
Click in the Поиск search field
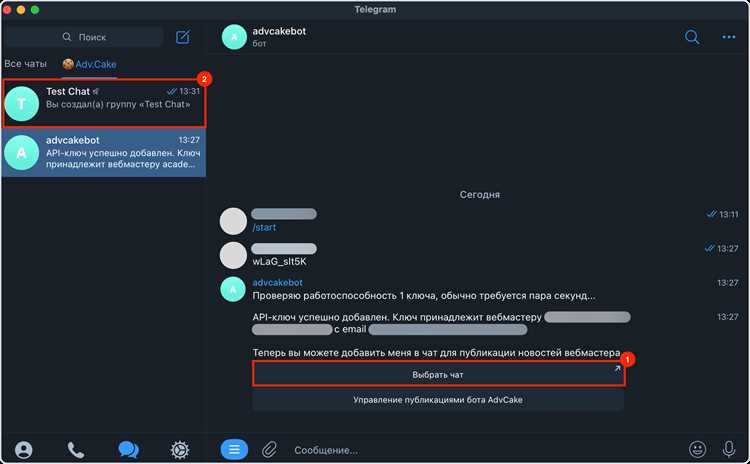pos(85,37)
